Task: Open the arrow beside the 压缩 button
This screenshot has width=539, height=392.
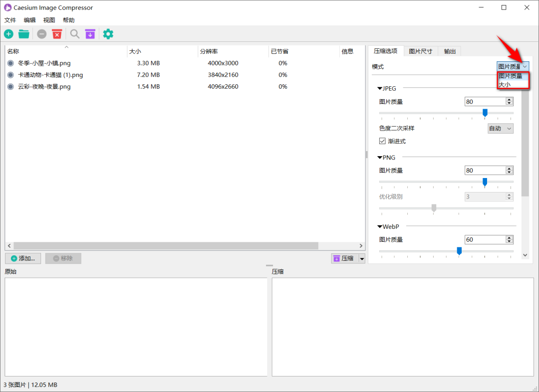Action: pos(362,259)
